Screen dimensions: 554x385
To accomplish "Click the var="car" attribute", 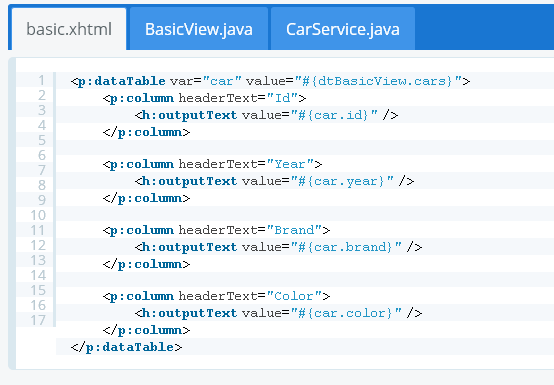I will (206, 81).
